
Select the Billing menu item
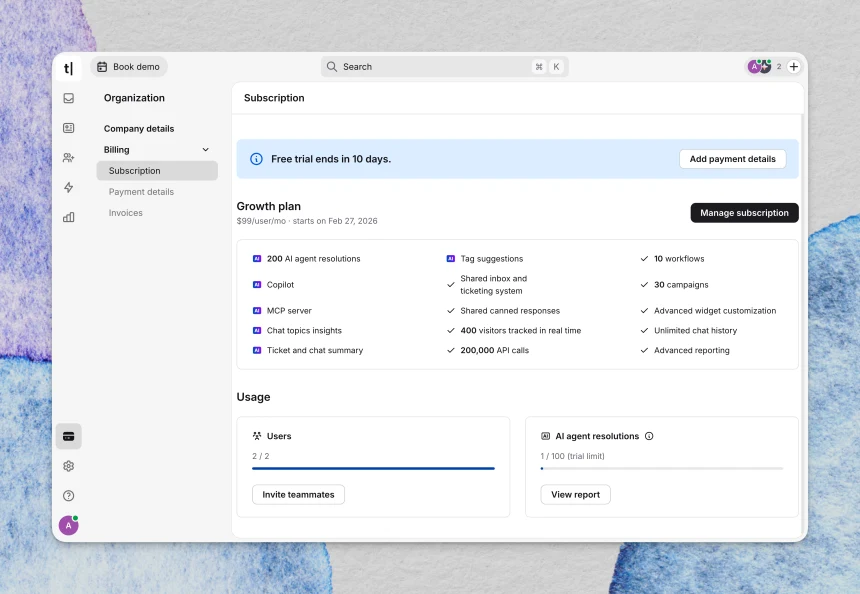tap(157, 150)
